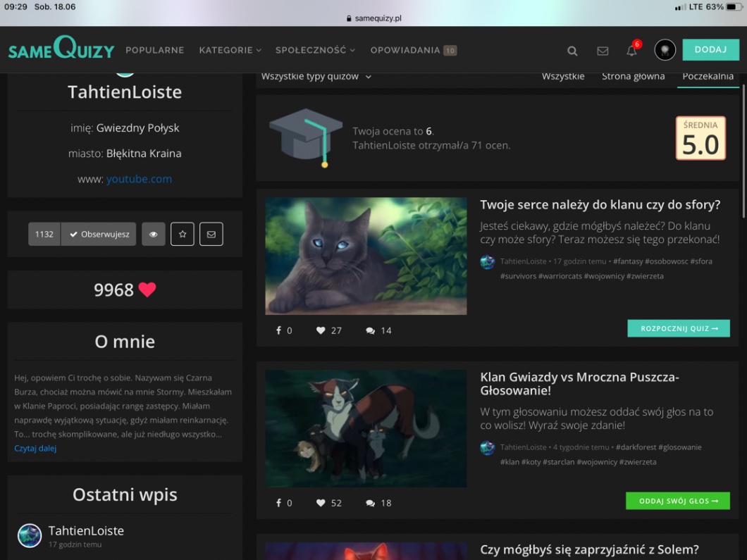Click heart icon with 27 likes

tap(321, 330)
